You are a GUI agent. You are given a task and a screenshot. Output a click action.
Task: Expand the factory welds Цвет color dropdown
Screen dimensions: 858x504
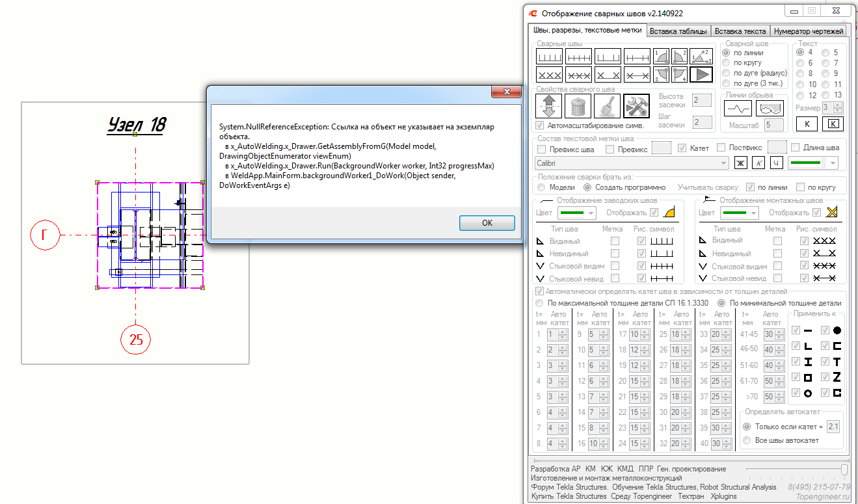click(576, 213)
